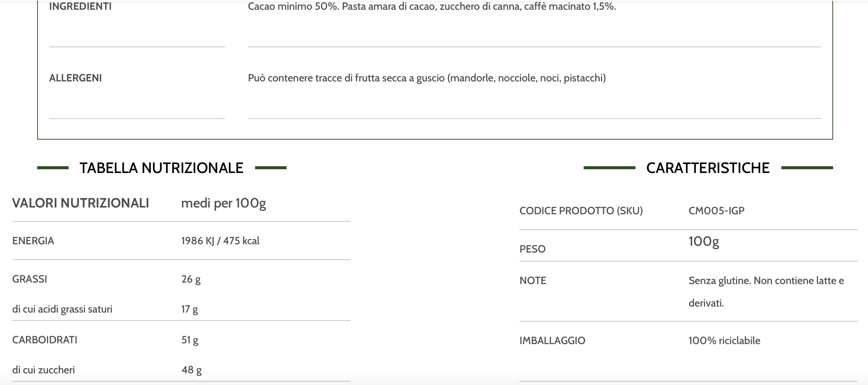The width and height of the screenshot is (868, 385).
Task: Click the 'medi per 100g' column header
Action: point(224,203)
